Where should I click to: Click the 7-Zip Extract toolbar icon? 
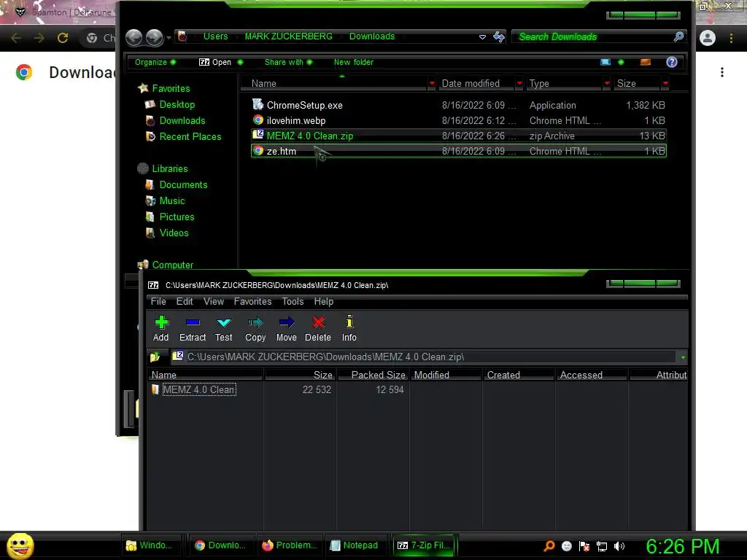click(193, 322)
